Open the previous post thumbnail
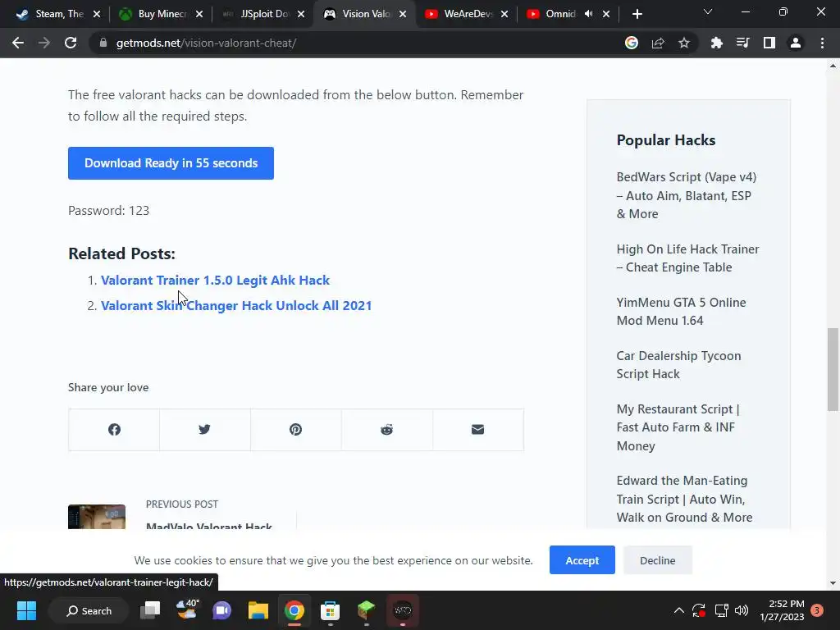The image size is (840, 630). pyautogui.click(x=97, y=517)
